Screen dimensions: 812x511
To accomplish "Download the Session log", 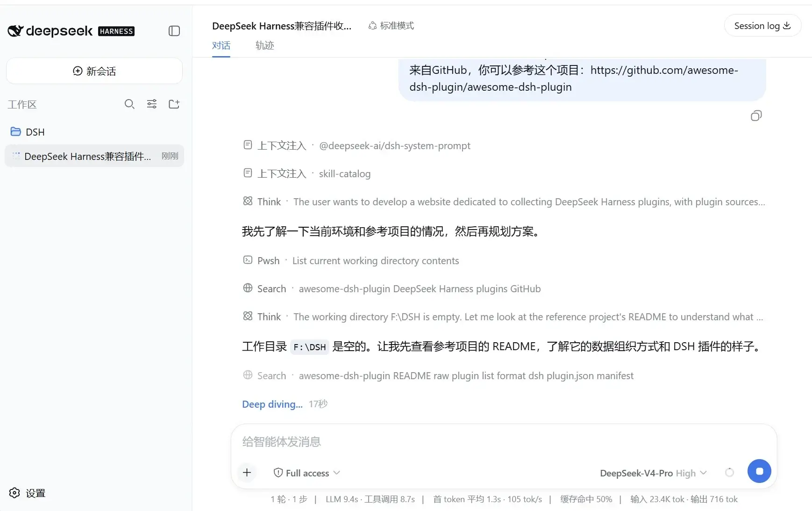I will click(762, 26).
